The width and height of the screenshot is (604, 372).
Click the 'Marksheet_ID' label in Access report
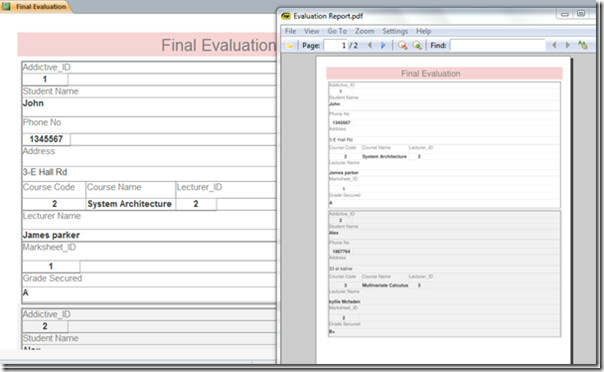coord(50,247)
